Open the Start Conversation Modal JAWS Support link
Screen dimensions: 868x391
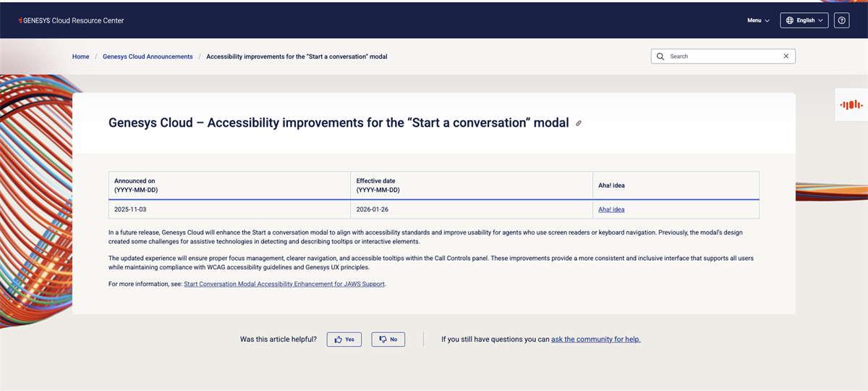coord(284,284)
